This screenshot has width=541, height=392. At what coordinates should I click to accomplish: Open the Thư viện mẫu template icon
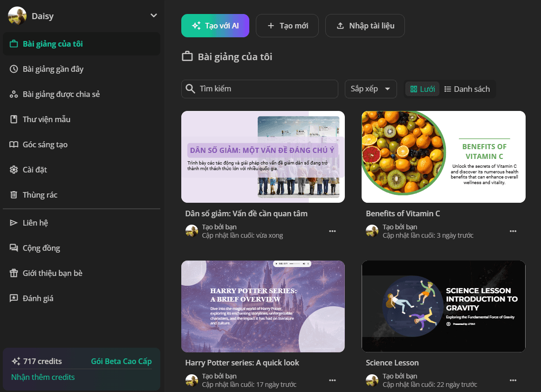14,119
